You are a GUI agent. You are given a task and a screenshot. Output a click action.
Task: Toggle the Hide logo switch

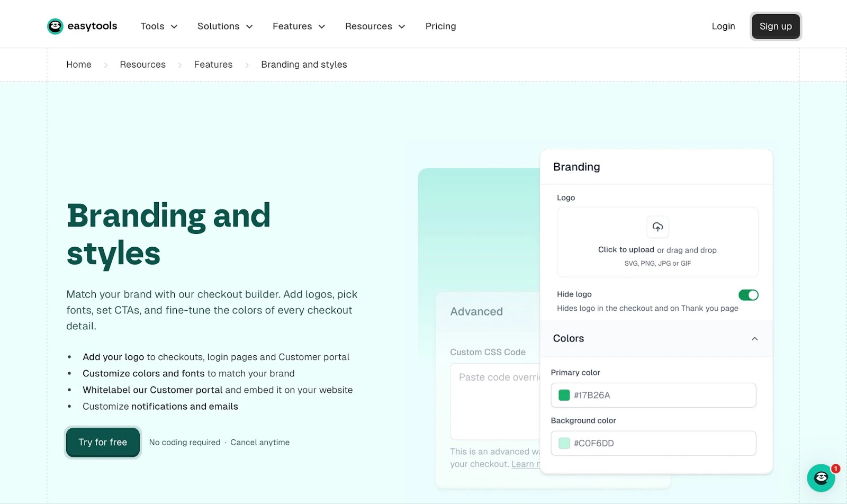(749, 295)
